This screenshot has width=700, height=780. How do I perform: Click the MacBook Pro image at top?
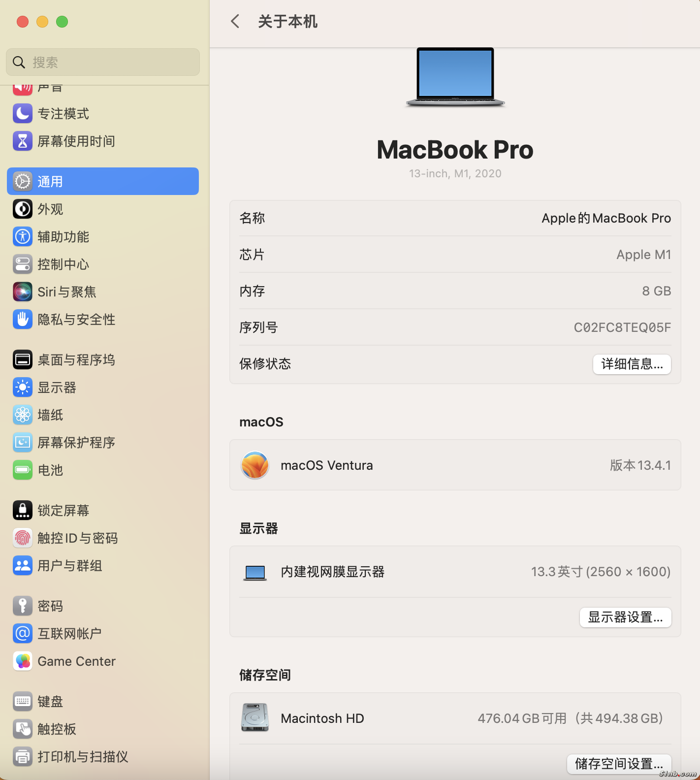pyautogui.click(x=455, y=77)
